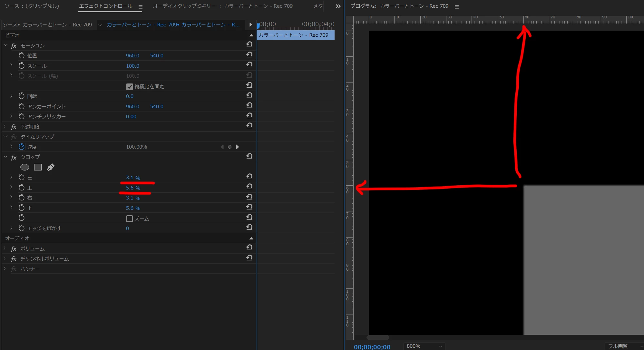Expand the 不透明度 effect group

(x=5, y=127)
